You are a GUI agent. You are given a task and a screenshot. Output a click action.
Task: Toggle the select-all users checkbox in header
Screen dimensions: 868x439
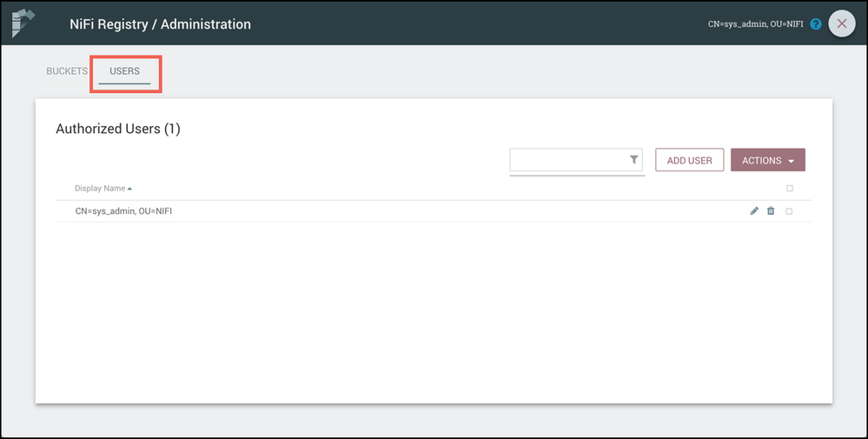pos(790,189)
